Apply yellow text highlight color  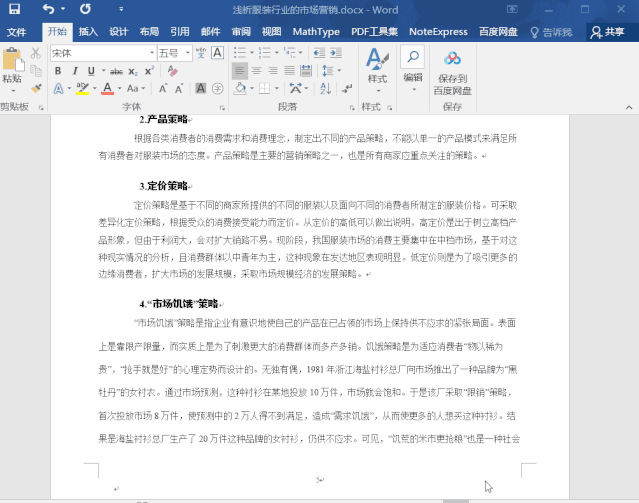(x=83, y=88)
